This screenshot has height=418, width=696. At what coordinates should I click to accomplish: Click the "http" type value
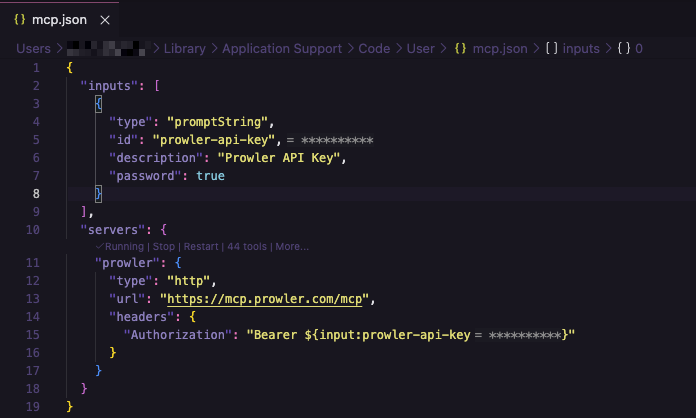(x=189, y=281)
